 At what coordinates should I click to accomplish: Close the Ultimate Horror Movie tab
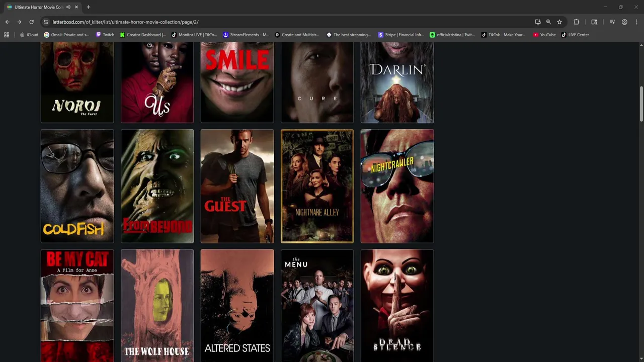click(x=76, y=7)
